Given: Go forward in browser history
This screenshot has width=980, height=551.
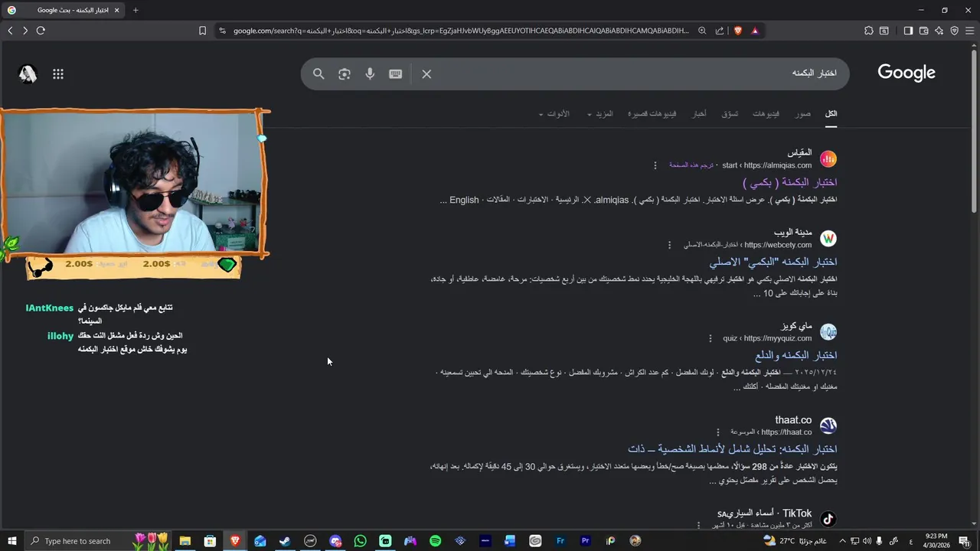Looking at the screenshot, I should 25,31.
